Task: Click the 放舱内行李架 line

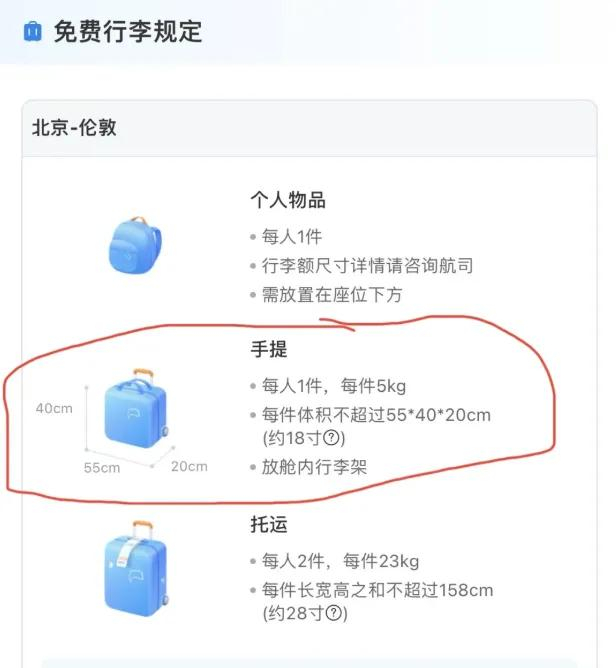Action: pyautogui.click(x=314, y=466)
